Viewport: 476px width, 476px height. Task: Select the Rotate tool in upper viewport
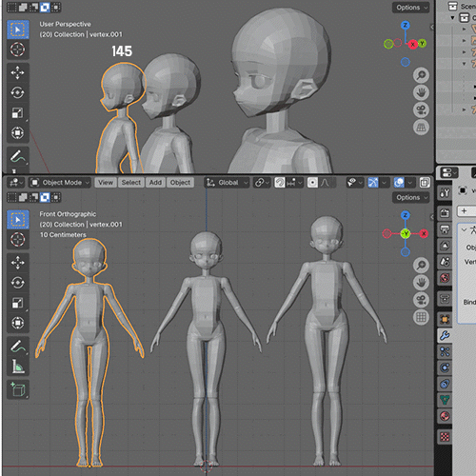coord(17,92)
